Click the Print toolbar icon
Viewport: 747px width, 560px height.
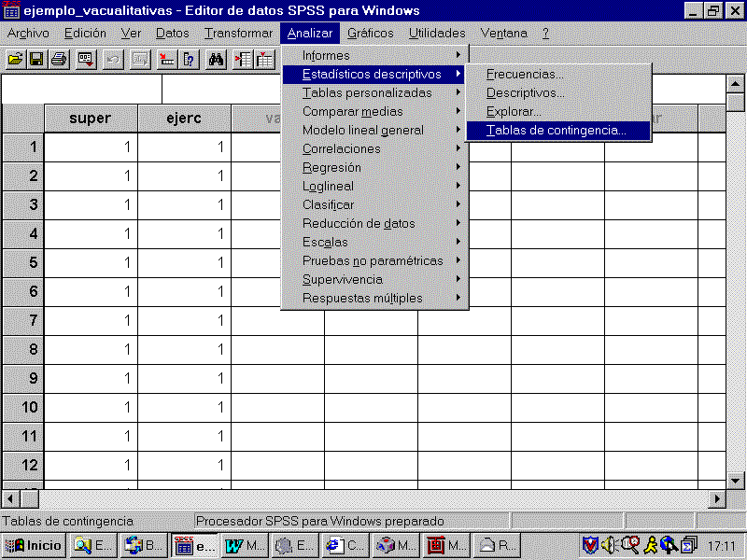(x=59, y=60)
